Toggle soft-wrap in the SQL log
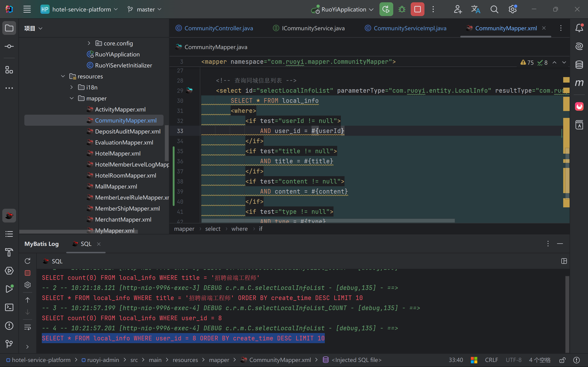Viewport: 588px width, 367px height. (x=28, y=327)
